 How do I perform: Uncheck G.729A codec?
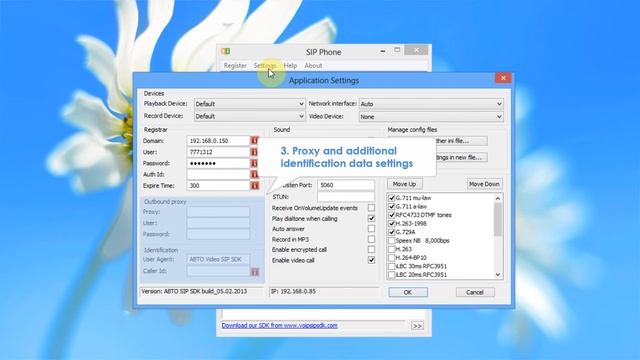391,232
